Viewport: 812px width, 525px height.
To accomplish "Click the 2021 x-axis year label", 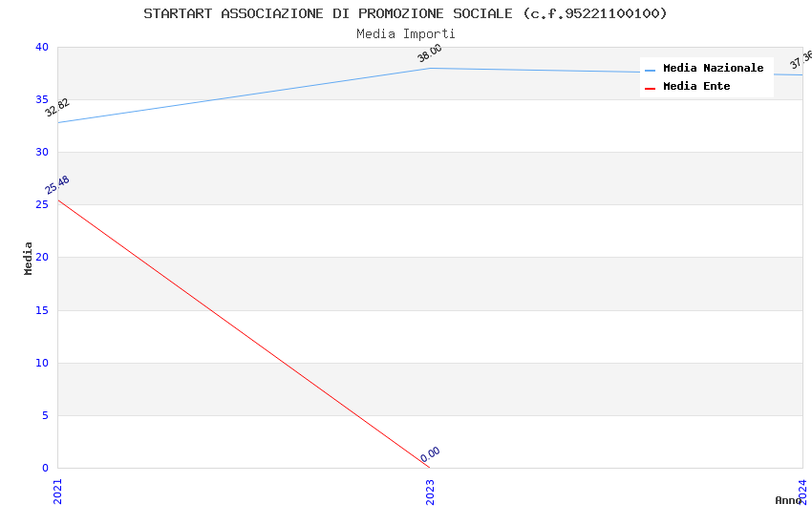I will pos(57,492).
